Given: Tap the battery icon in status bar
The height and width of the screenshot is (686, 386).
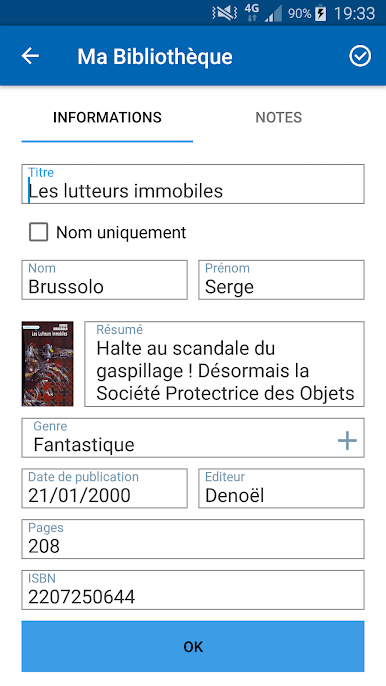Looking at the screenshot, I should click(x=320, y=13).
